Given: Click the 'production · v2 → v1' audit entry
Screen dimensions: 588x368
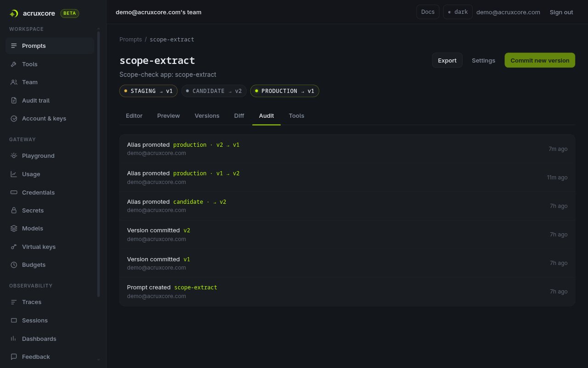Looking at the screenshot, I should [x=347, y=149].
